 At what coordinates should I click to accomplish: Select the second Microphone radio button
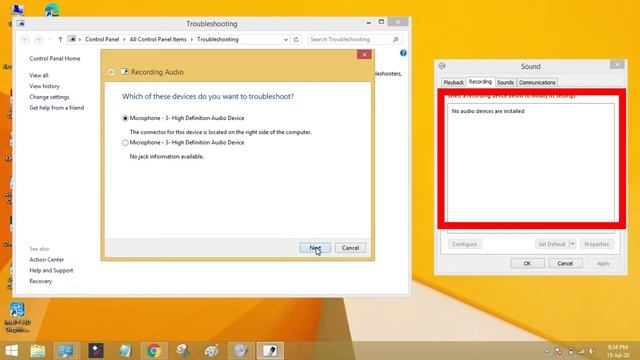(125, 143)
